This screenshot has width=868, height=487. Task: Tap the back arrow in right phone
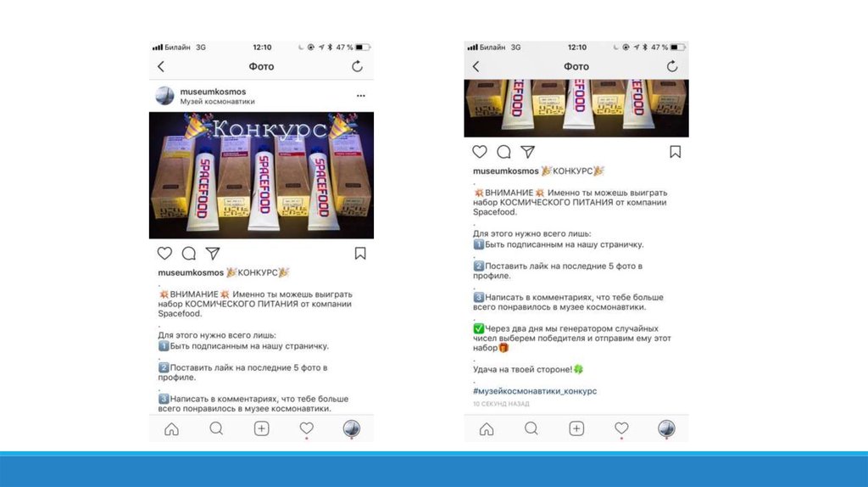coord(476,66)
